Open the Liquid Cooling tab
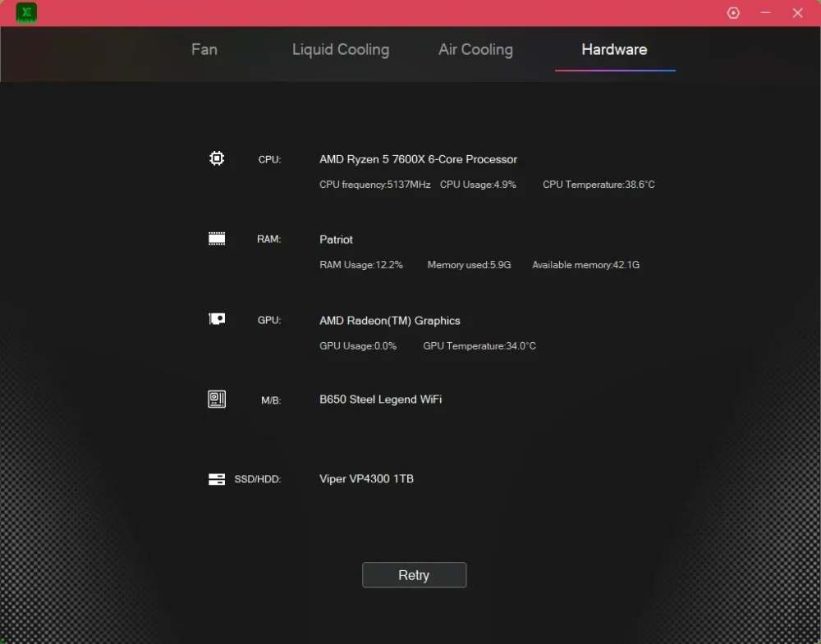Viewport: 821px width, 644px height. [x=341, y=50]
